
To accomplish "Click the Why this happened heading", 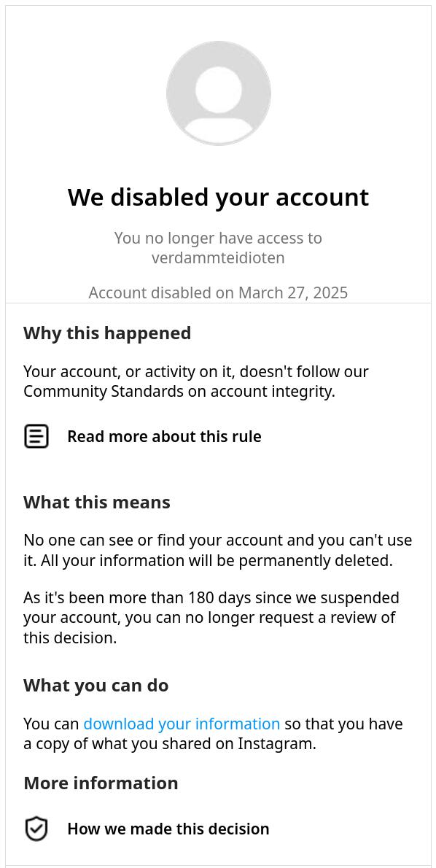I will tap(106, 333).
